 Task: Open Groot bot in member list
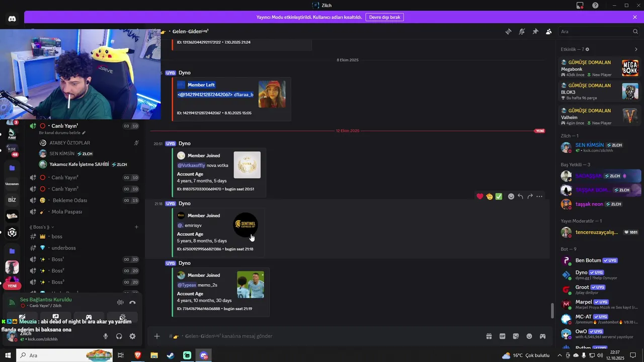point(600,290)
